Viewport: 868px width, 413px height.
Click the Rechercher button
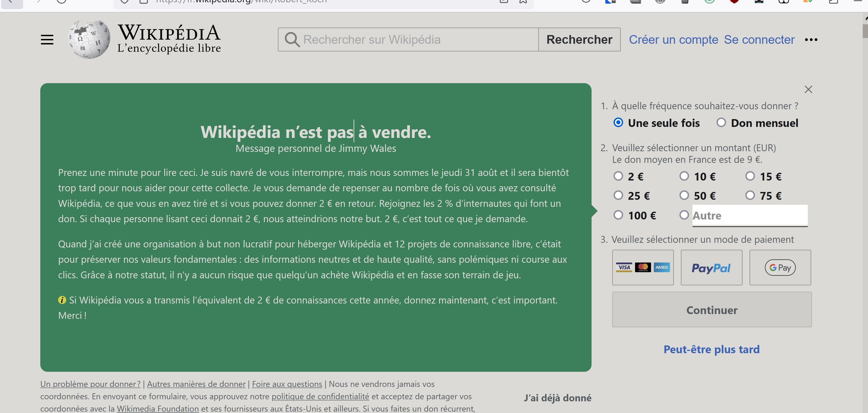pos(579,39)
